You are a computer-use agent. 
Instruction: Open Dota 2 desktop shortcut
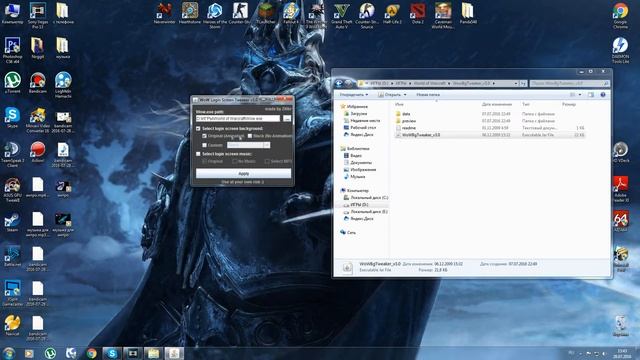418,13
